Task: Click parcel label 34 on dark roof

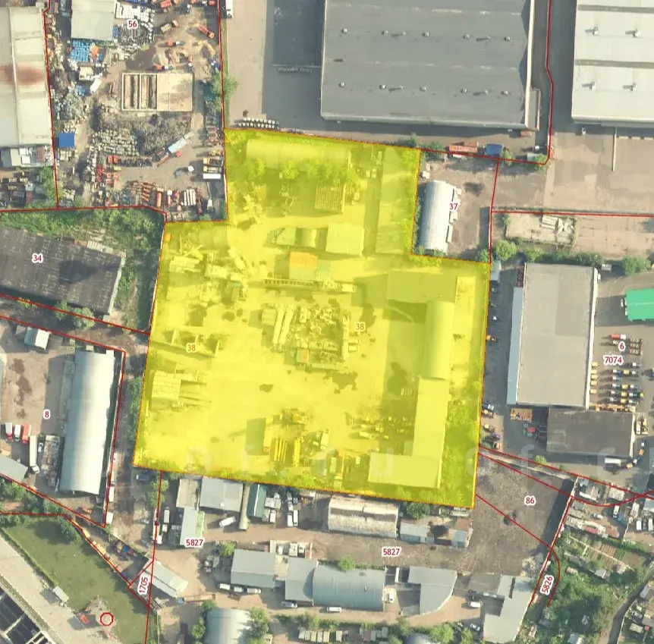Action: (x=37, y=258)
